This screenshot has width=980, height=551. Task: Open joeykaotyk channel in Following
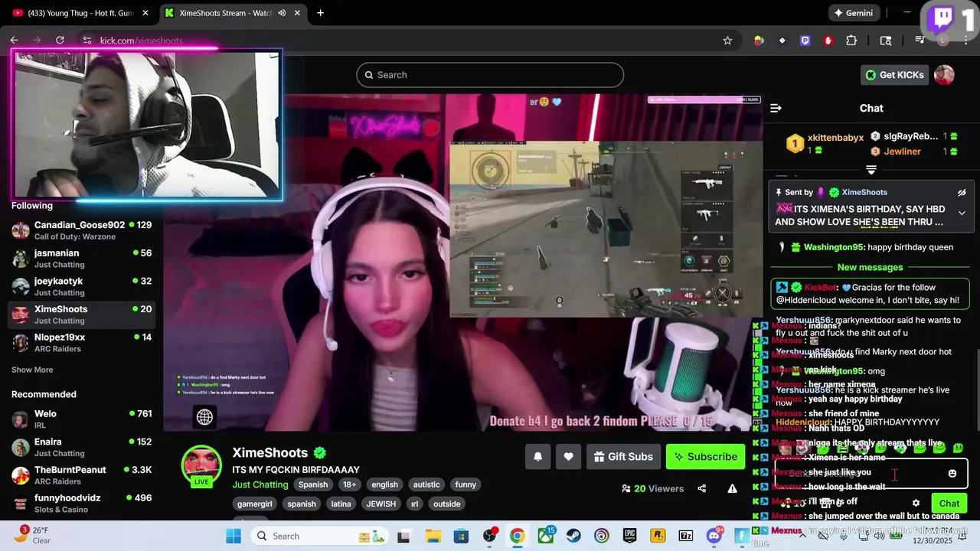click(x=81, y=286)
